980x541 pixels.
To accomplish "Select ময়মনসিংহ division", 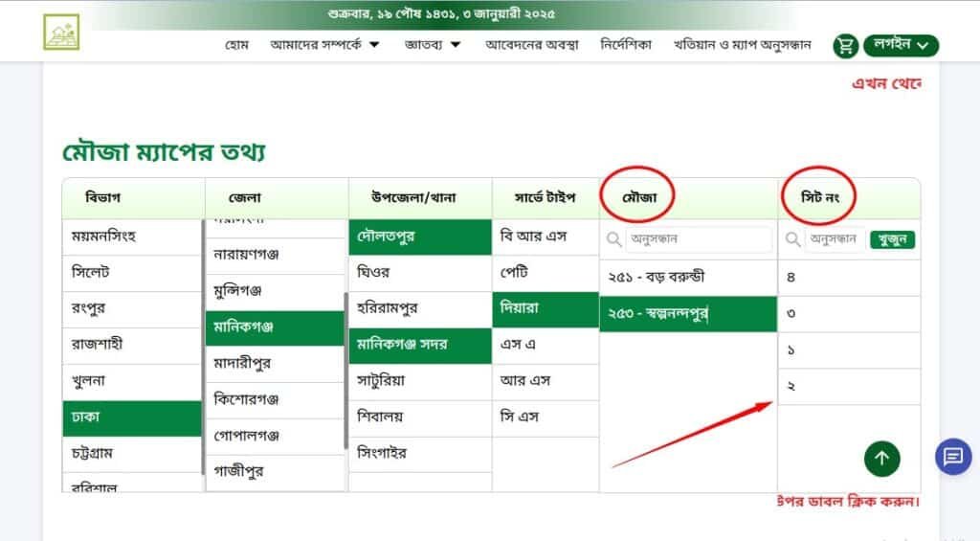I will click(132, 237).
